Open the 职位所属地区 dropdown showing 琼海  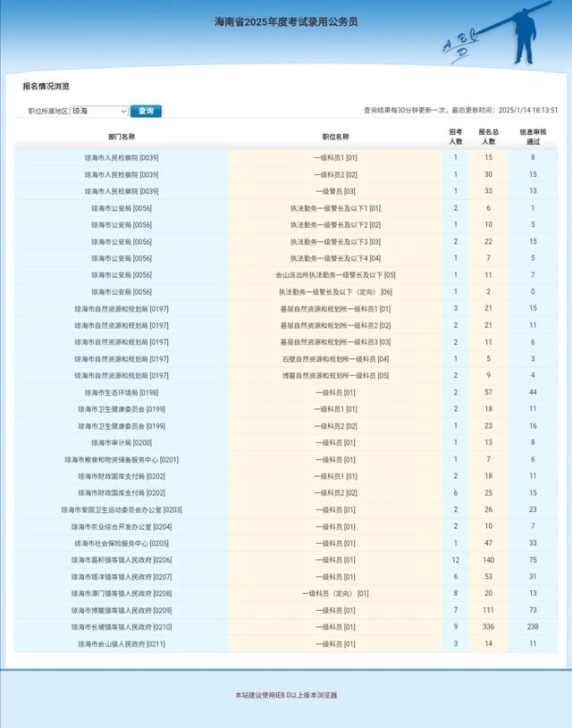coord(99,111)
